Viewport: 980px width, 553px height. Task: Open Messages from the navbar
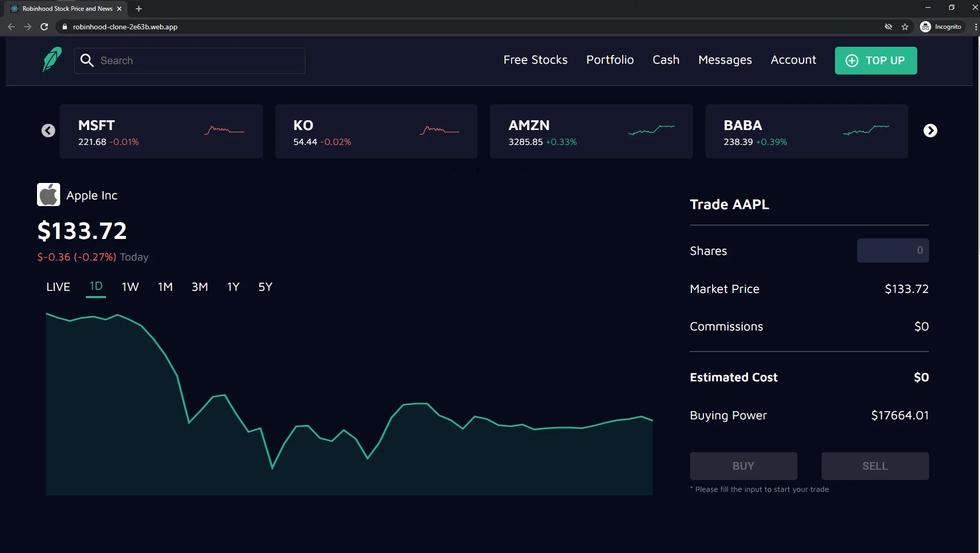(725, 60)
